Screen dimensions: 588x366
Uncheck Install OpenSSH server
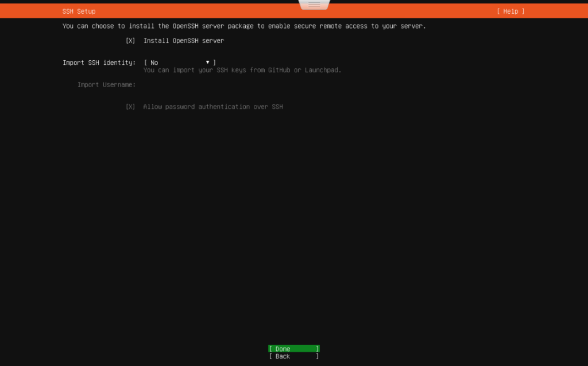click(x=130, y=41)
